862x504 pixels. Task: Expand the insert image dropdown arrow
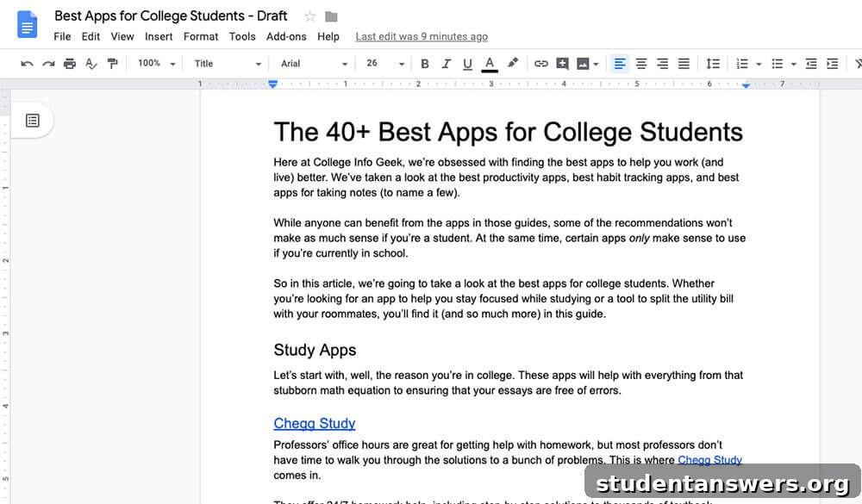point(596,65)
